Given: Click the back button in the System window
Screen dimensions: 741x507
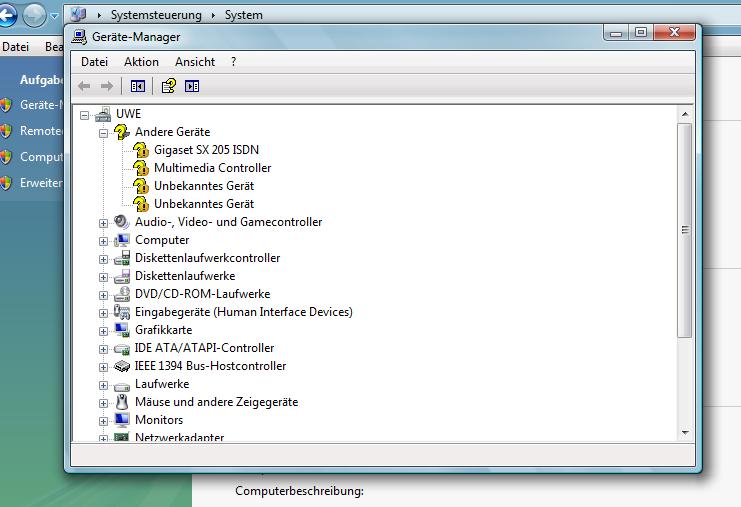Looking at the screenshot, I should [x=8, y=16].
